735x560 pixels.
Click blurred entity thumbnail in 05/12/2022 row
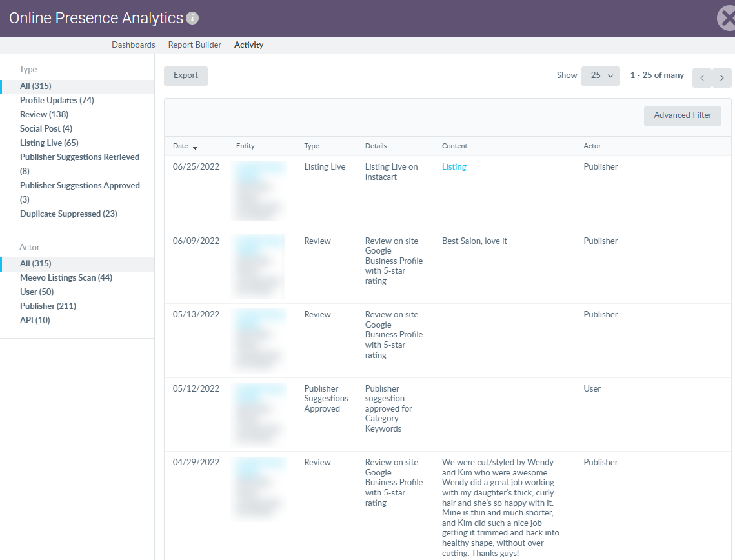[259, 414]
